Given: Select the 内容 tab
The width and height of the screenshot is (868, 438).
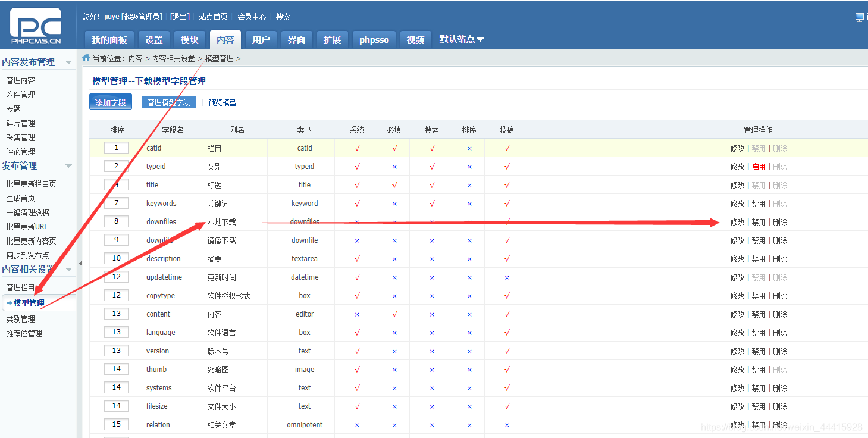Looking at the screenshot, I should [225, 40].
